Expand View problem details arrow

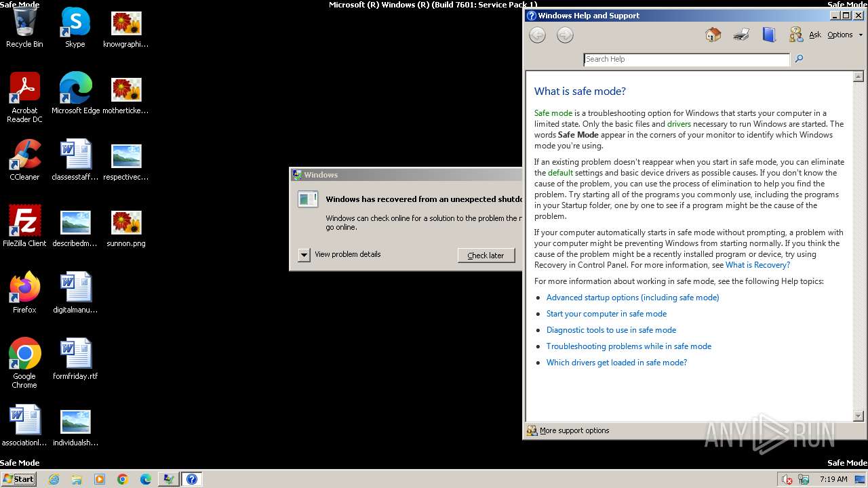[304, 255]
